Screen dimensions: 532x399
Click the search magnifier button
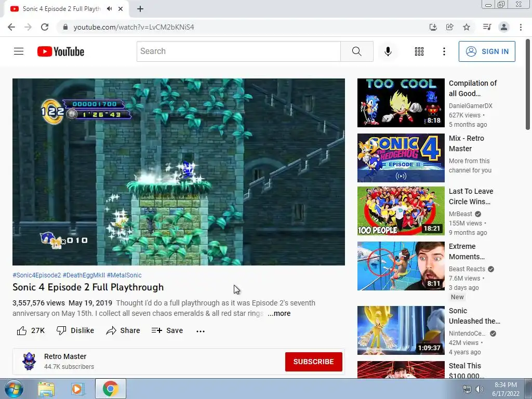(356, 51)
